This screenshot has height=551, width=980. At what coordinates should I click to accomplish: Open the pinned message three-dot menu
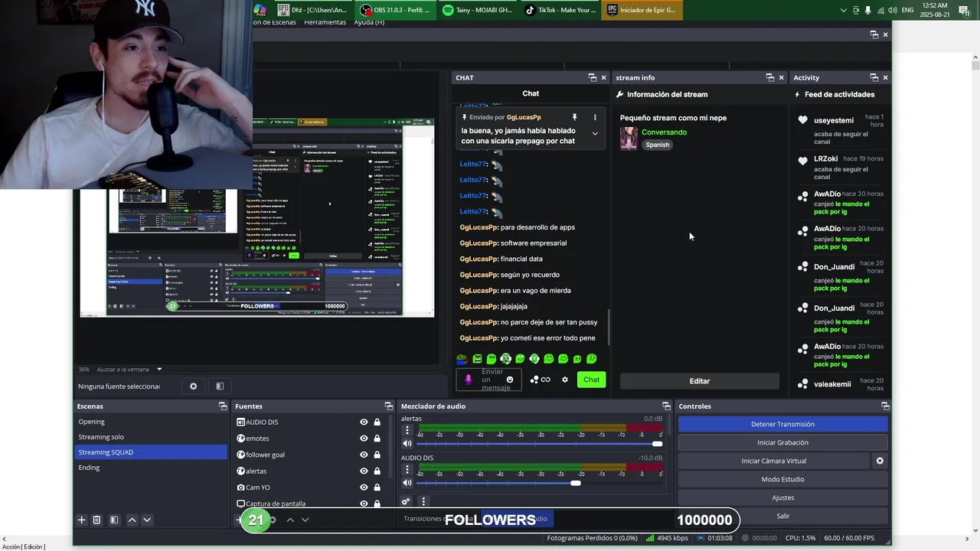(x=595, y=117)
